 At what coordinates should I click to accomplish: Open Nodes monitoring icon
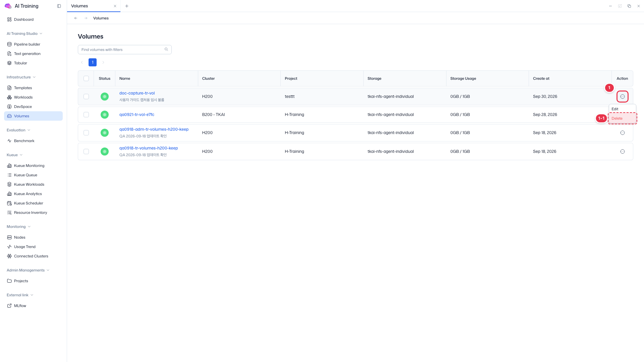(9, 237)
